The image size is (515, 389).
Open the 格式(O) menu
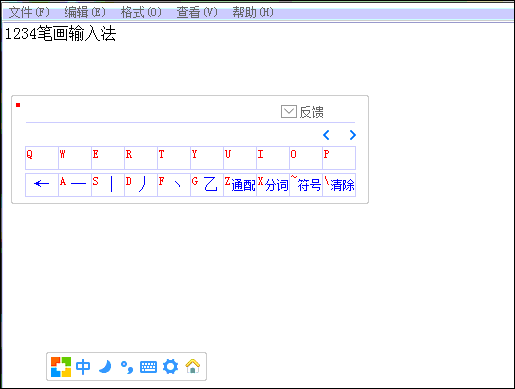click(x=141, y=12)
